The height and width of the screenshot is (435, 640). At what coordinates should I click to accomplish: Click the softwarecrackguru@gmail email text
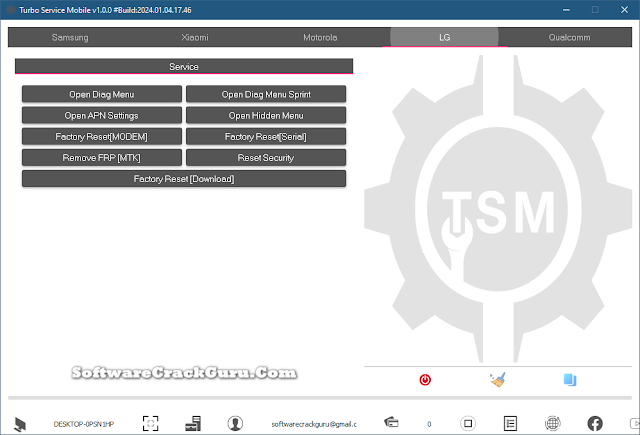click(x=314, y=424)
